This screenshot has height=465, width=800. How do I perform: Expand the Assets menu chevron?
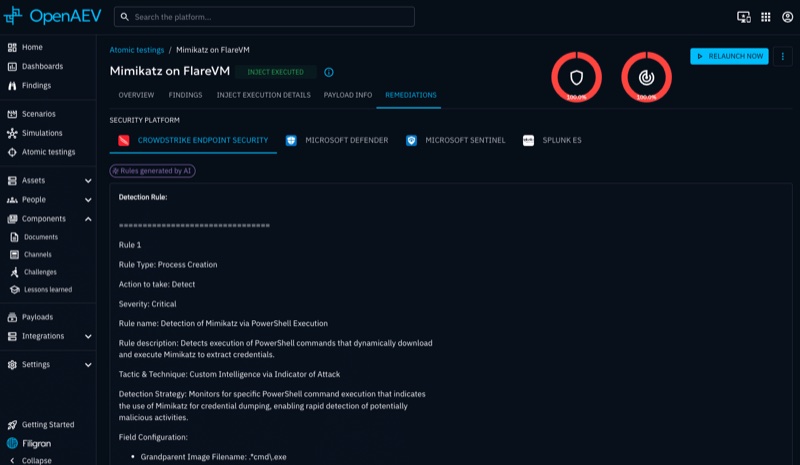88,181
